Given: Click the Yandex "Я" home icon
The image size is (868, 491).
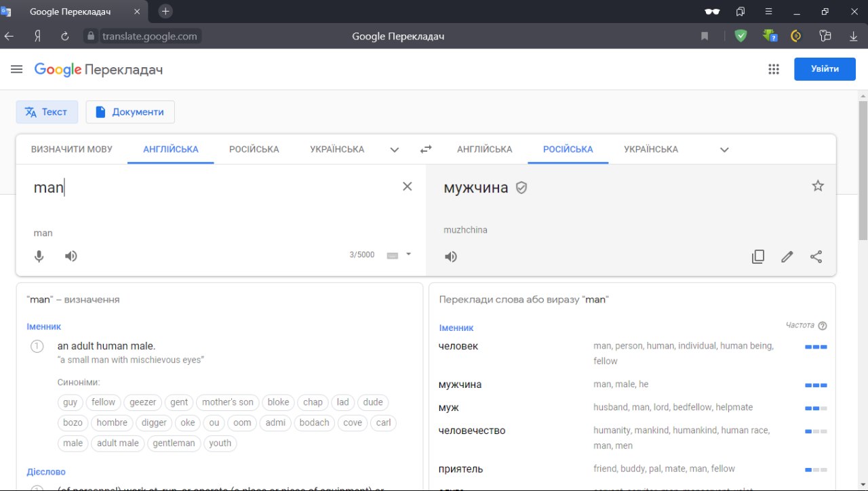Looking at the screenshot, I should click(x=37, y=36).
